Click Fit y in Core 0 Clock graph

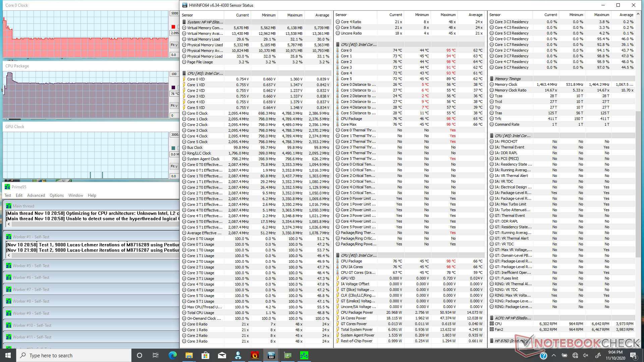pyautogui.click(x=174, y=45)
